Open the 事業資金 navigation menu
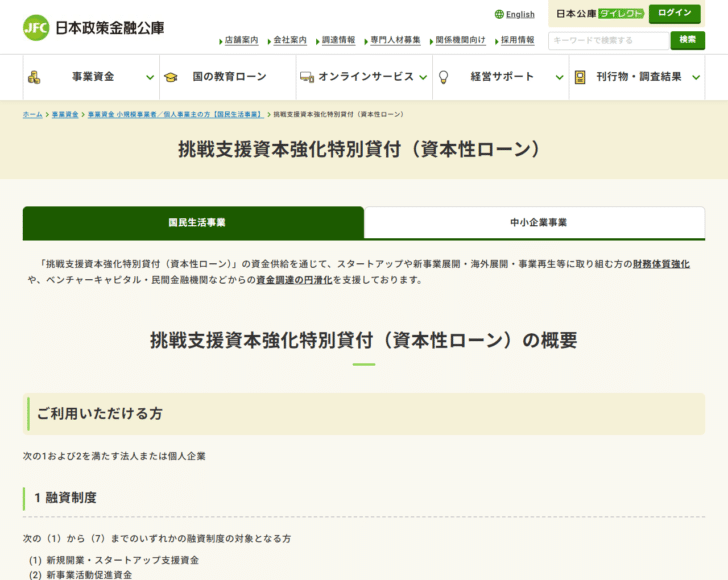 click(x=91, y=77)
